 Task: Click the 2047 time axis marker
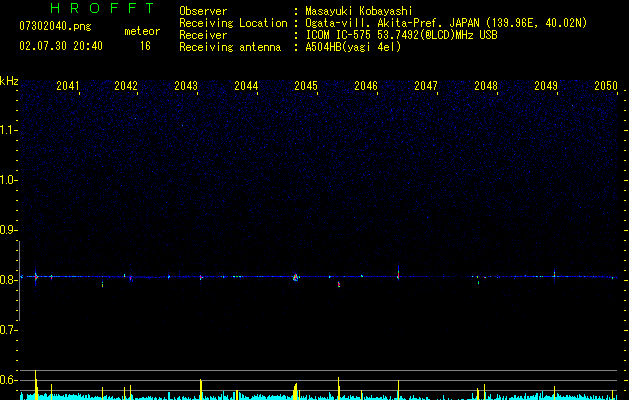tap(426, 86)
